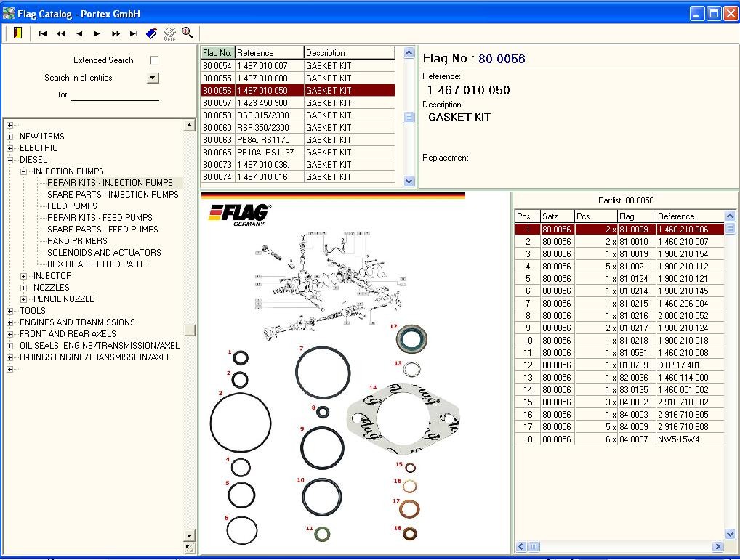Image resolution: width=740 pixels, height=560 pixels.
Task: Jump forward several records with fast-forward button
Action: click(x=116, y=33)
